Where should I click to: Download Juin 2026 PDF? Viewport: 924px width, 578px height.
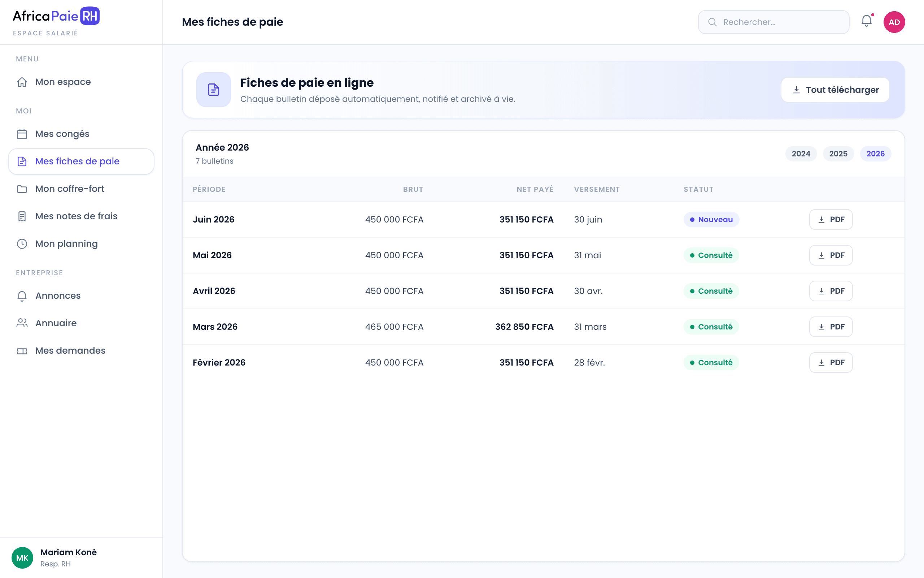tap(831, 219)
